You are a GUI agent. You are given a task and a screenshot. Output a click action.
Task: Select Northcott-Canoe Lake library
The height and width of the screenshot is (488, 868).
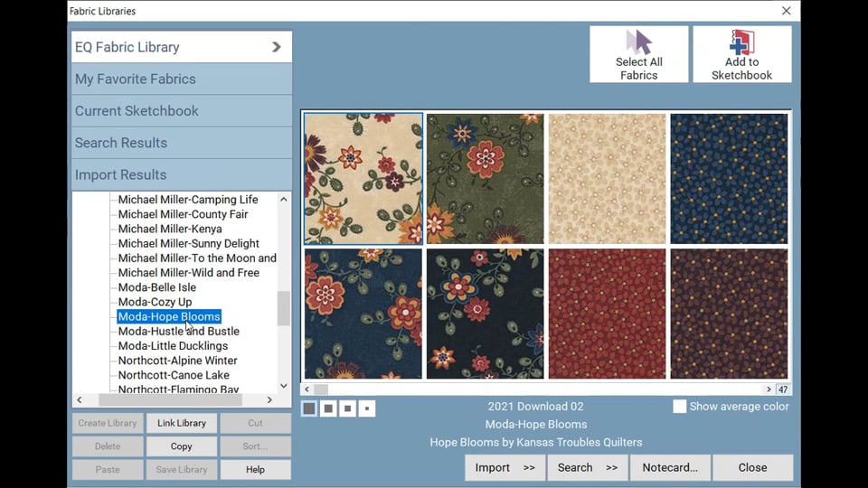(174, 375)
